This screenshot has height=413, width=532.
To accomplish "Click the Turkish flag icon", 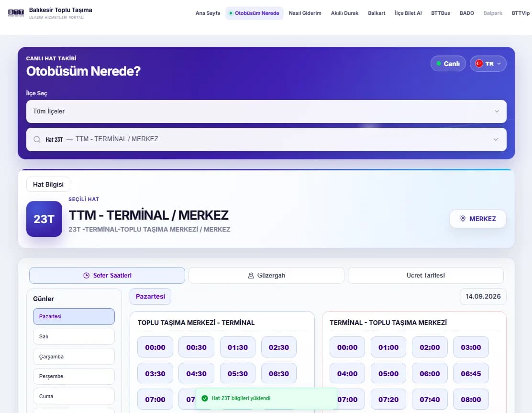I will coord(479,64).
